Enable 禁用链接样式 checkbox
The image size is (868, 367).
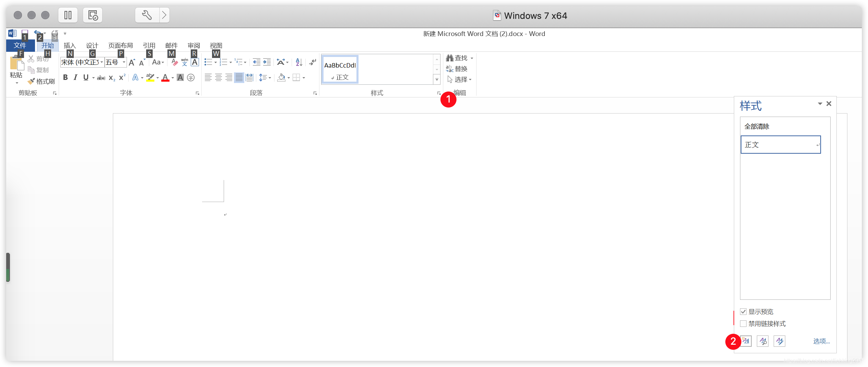743,324
